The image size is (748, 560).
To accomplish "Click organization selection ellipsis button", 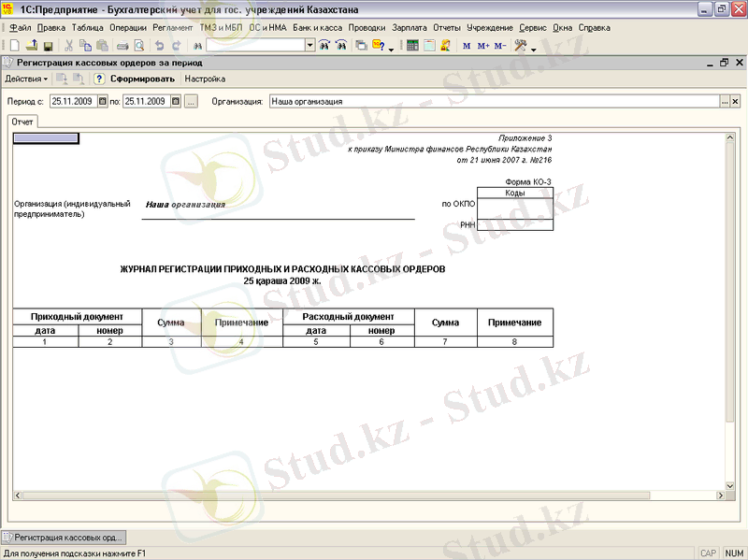I will tap(725, 101).
